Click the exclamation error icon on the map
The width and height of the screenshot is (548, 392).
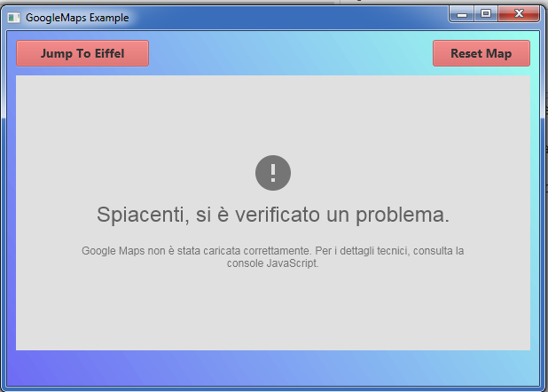(273, 173)
